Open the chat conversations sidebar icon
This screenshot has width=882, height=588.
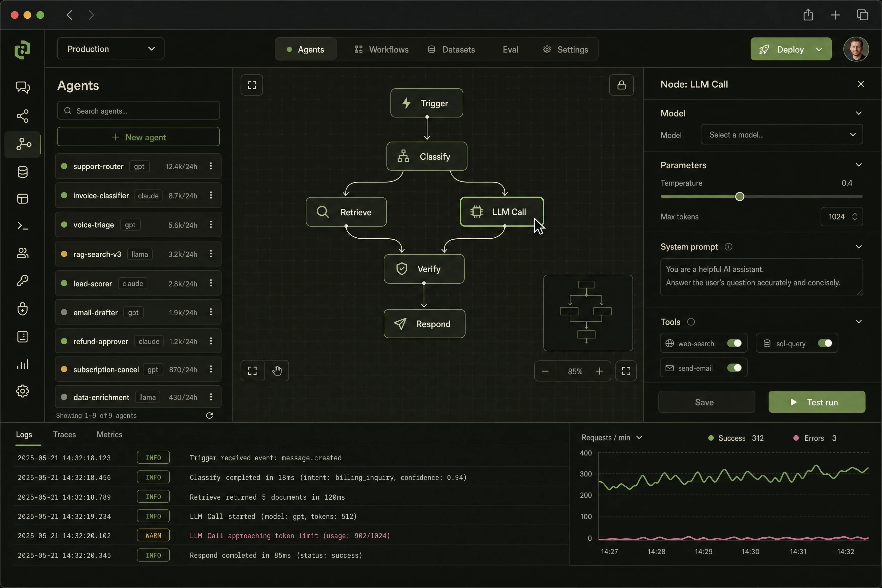click(22, 87)
